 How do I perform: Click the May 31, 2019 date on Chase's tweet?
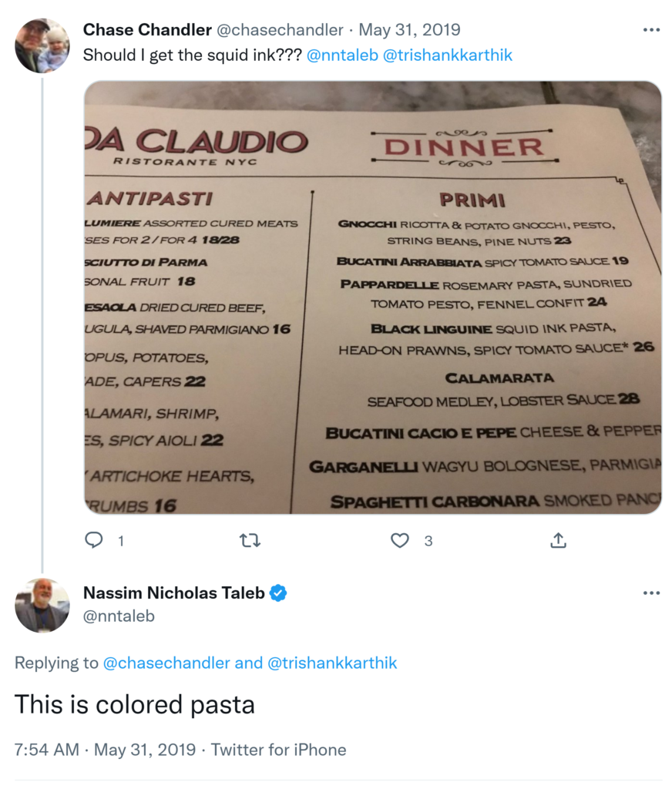409,30
